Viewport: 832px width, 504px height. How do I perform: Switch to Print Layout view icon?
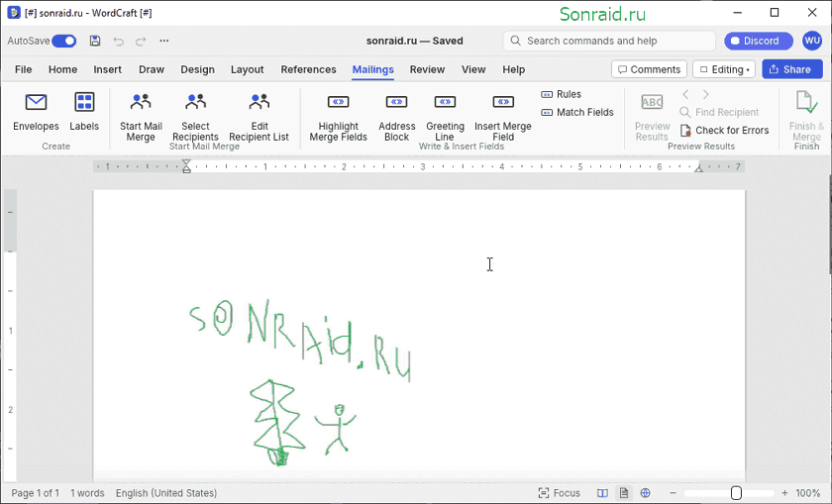[624, 493]
